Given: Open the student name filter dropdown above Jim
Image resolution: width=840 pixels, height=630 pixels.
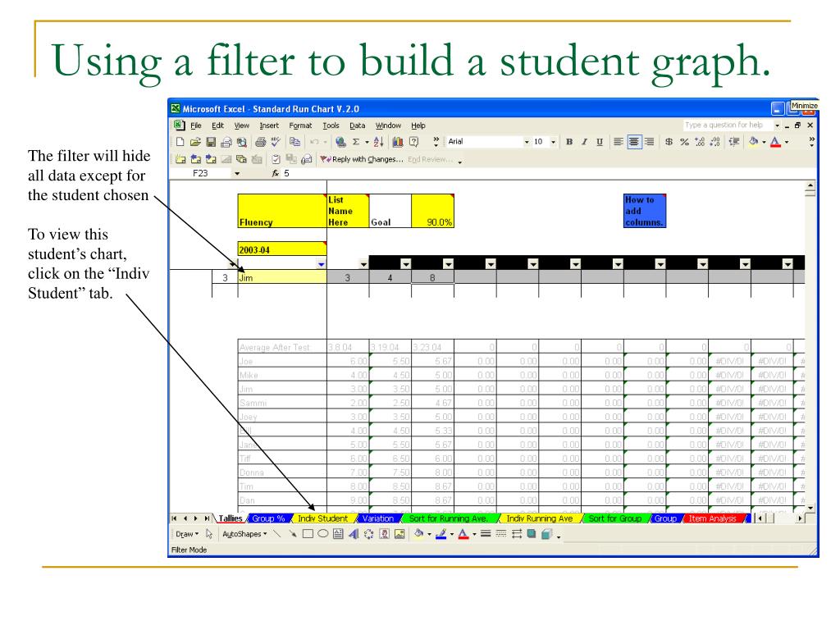Looking at the screenshot, I should [321, 264].
